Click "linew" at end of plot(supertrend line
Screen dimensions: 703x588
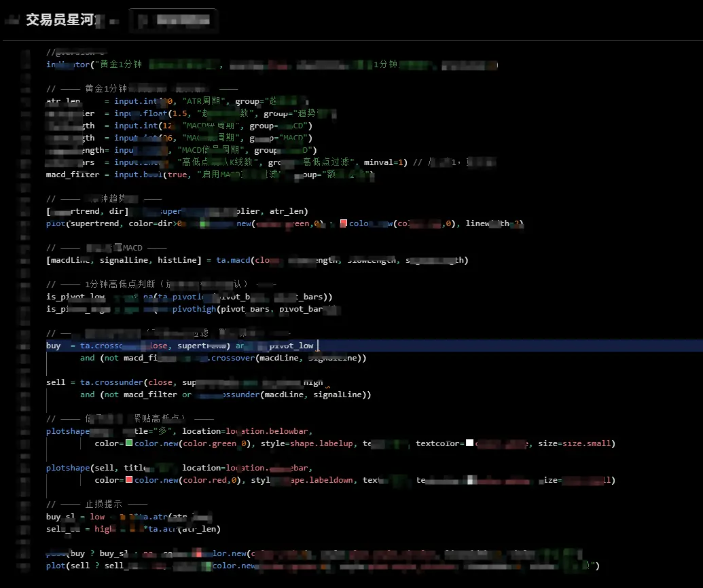pos(477,223)
